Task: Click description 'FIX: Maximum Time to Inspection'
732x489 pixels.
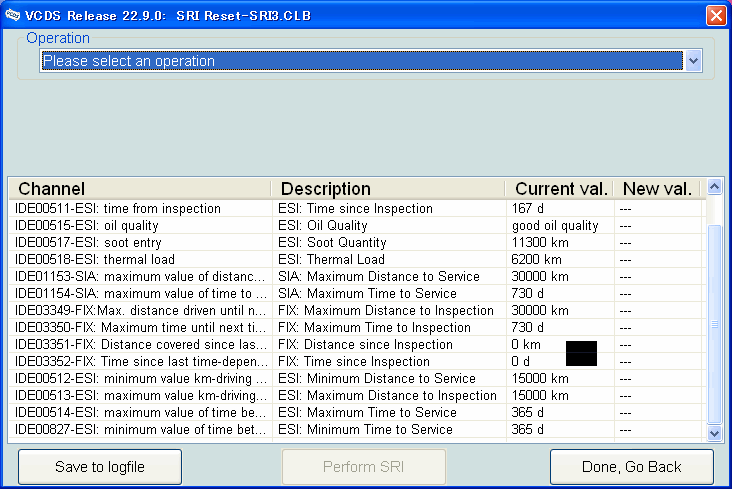Action: coord(374,327)
